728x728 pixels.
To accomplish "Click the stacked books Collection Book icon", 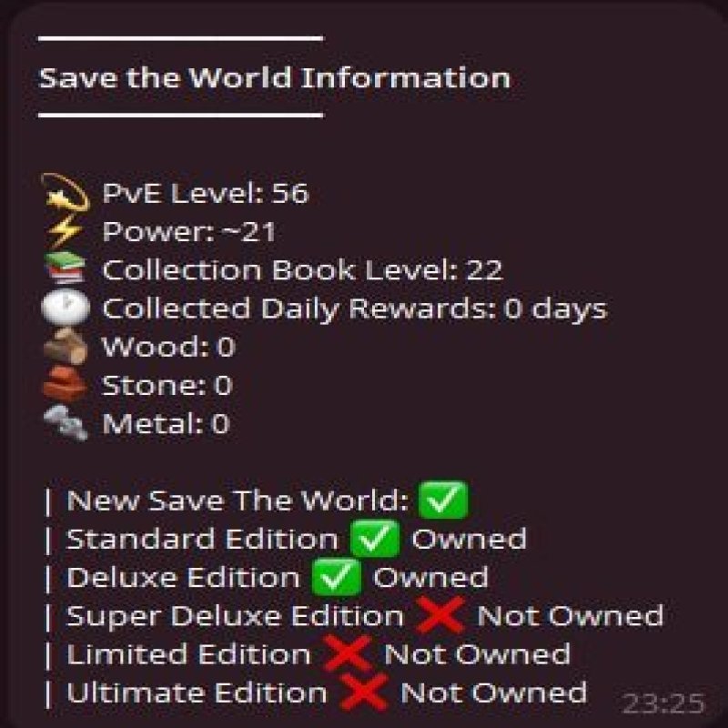I will (65, 268).
